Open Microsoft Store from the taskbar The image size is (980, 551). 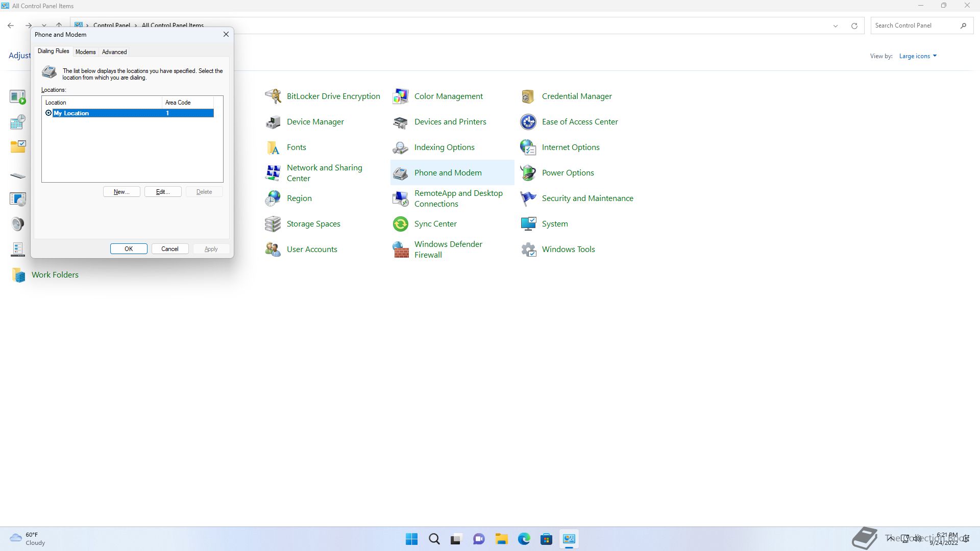pos(546,539)
